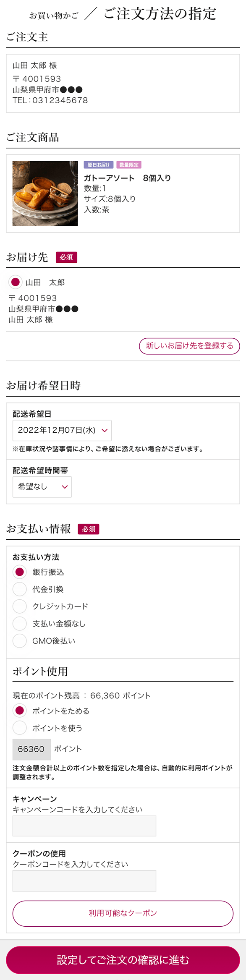The height and width of the screenshot is (980, 246).
Task: Choose 代金引換 payment method
Action: pyautogui.click(x=19, y=589)
